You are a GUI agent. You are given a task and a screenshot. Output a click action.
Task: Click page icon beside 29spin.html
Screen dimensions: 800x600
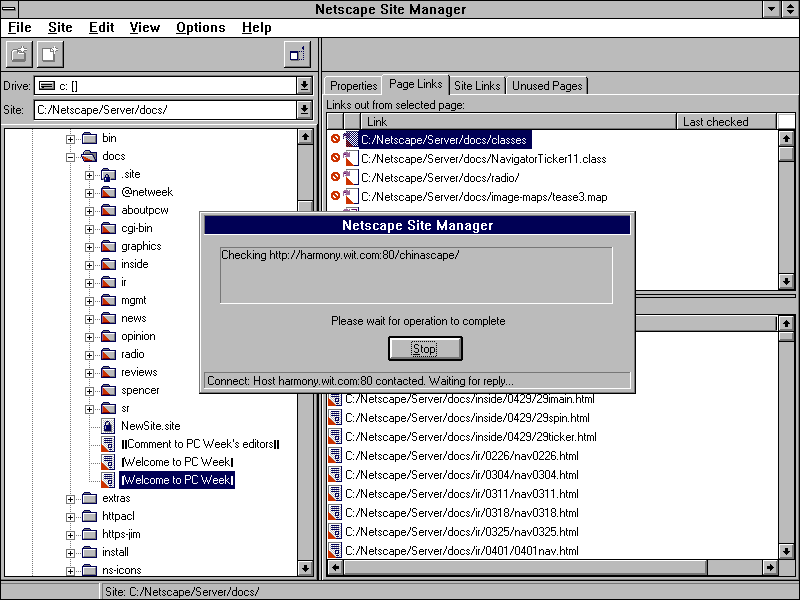335,418
